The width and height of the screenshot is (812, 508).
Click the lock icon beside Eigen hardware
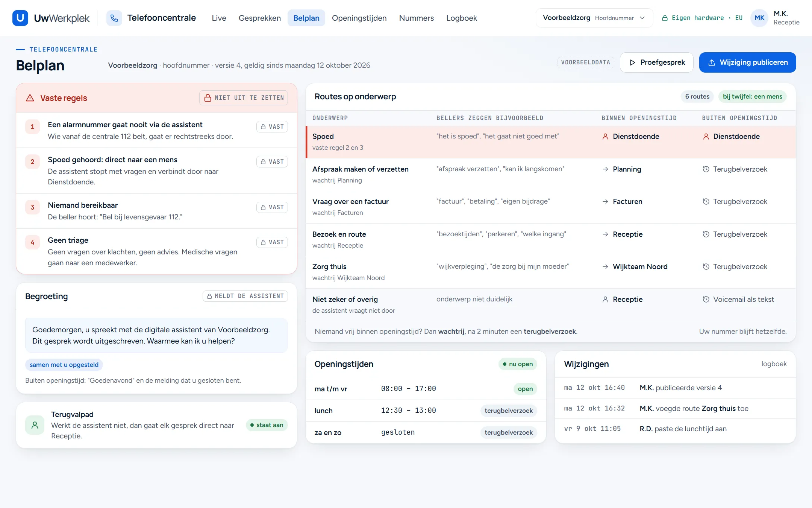pos(665,18)
